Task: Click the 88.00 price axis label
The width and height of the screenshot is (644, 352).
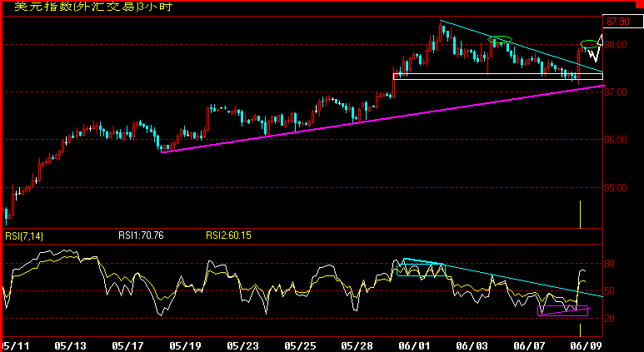Action: (x=615, y=44)
